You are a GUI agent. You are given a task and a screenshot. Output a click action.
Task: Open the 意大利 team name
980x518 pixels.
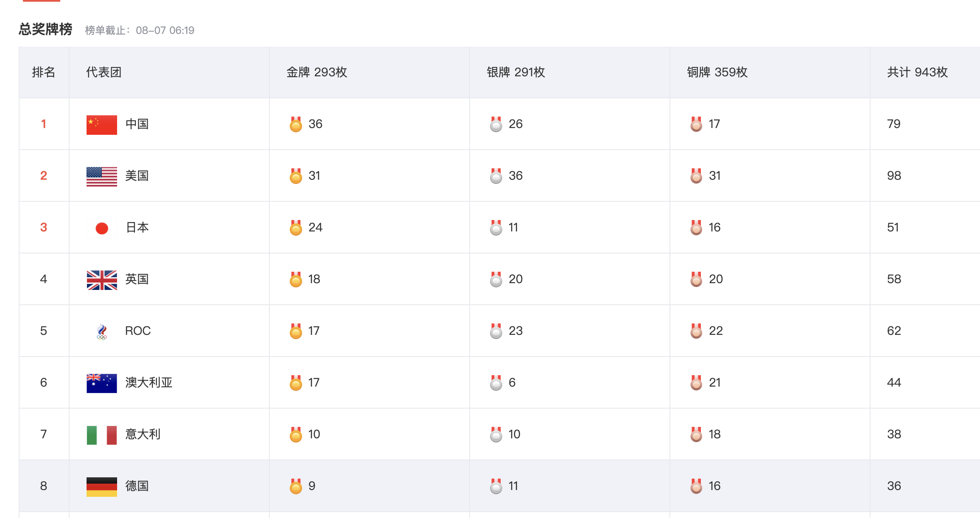click(143, 434)
